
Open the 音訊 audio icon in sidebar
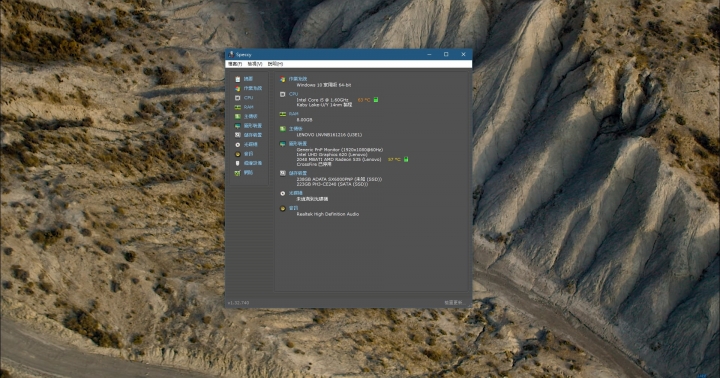click(x=237, y=154)
